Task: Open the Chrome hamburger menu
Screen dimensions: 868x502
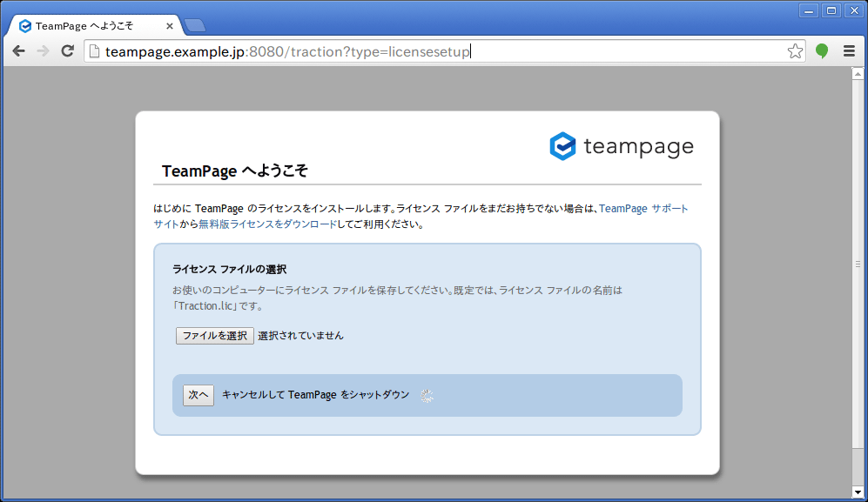Action: (849, 51)
